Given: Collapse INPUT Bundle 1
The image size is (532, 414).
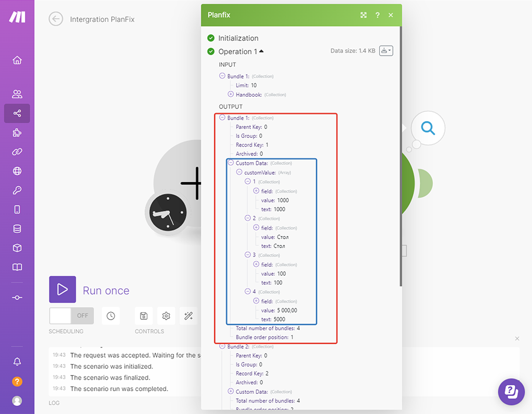Looking at the screenshot, I should pyautogui.click(x=222, y=76).
